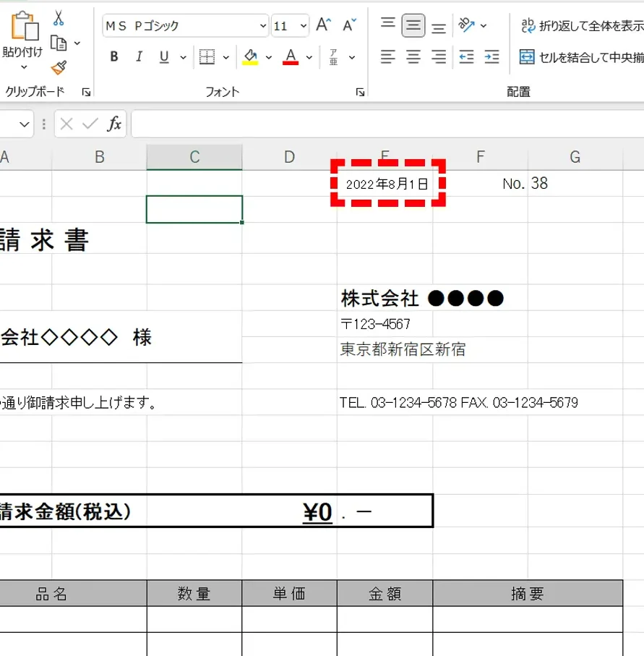The image size is (644, 656).
Task: Align text right
Action: pyautogui.click(x=439, y=56)
